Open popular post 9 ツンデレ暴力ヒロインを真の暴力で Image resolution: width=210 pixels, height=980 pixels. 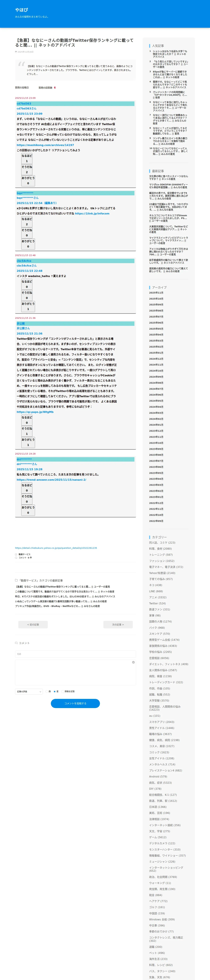(170, 141)
